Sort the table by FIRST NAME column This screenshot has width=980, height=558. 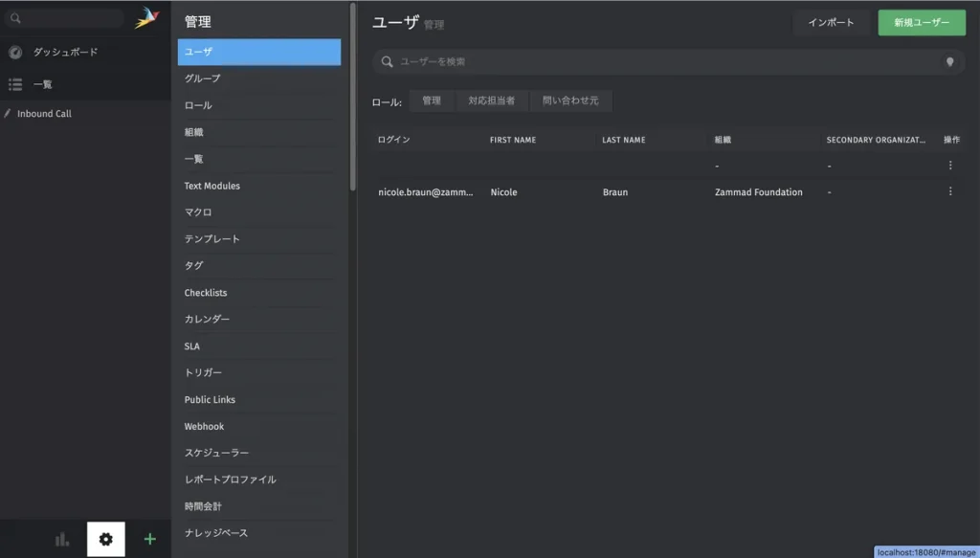click(x=513, y=140)
